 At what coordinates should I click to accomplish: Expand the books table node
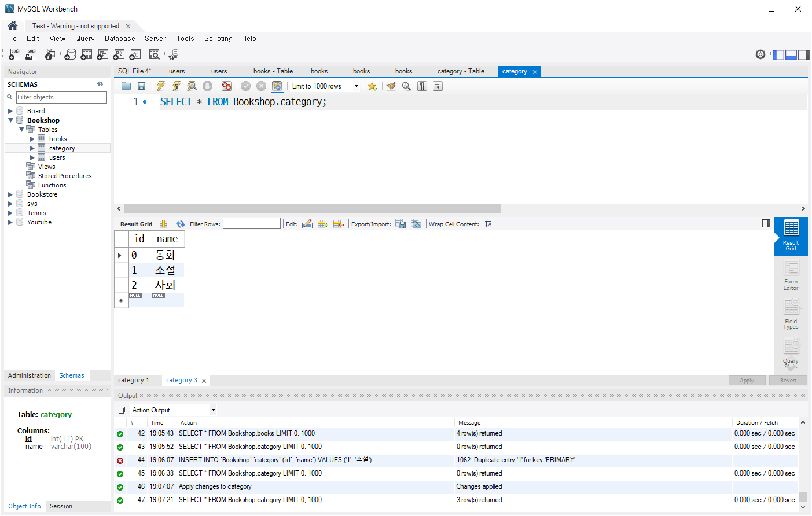click(x=32, y=139)
